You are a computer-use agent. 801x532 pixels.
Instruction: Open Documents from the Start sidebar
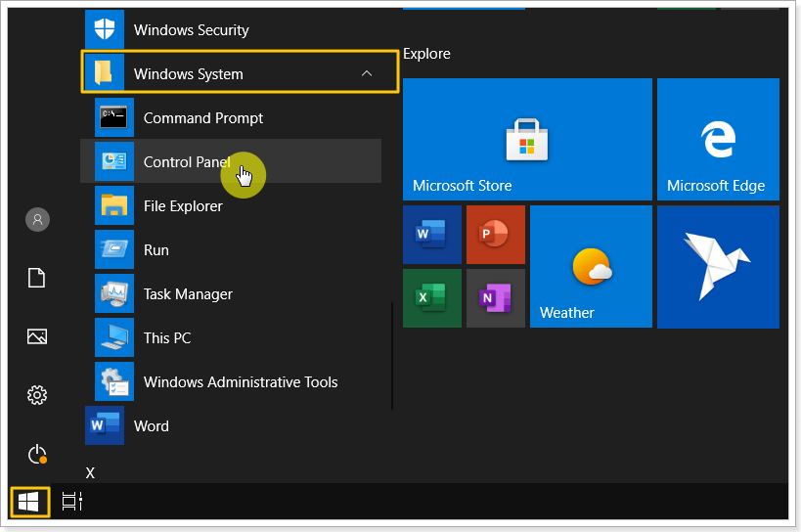pos(37,278)
